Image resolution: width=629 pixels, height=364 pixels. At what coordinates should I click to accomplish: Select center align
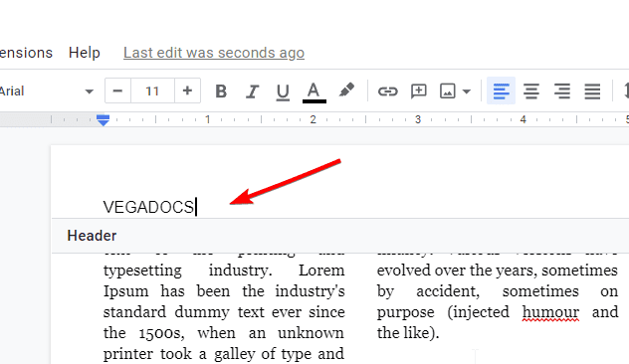click(531, 91)
